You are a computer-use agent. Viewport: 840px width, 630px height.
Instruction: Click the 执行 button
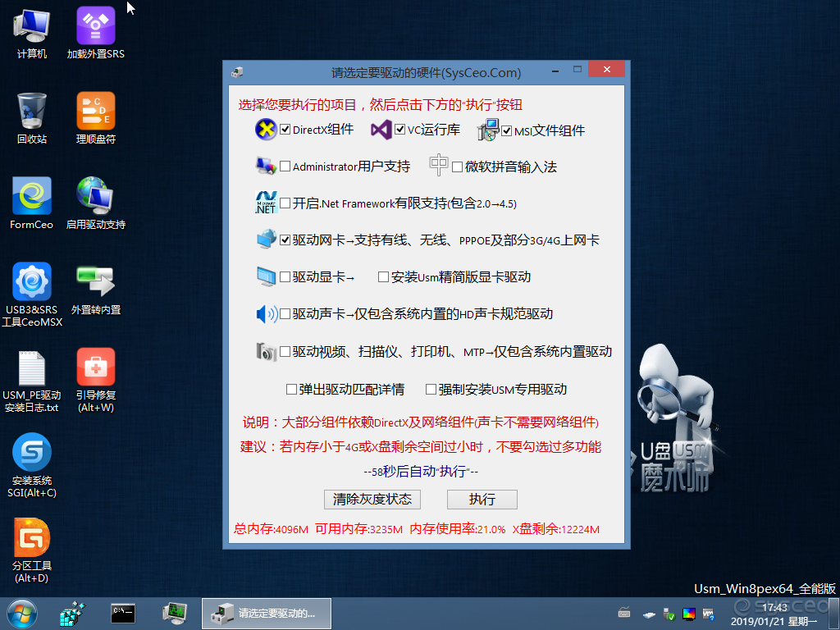(482, 500)
